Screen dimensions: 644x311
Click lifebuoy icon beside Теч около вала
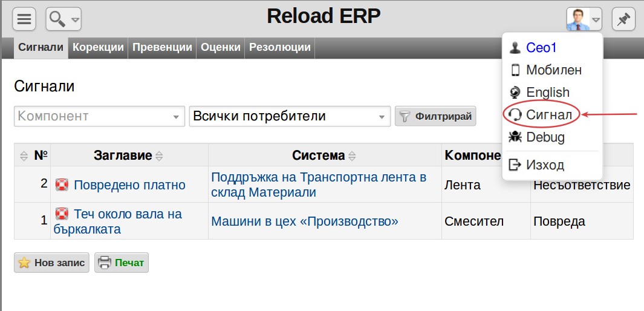[x=62, y=214]
